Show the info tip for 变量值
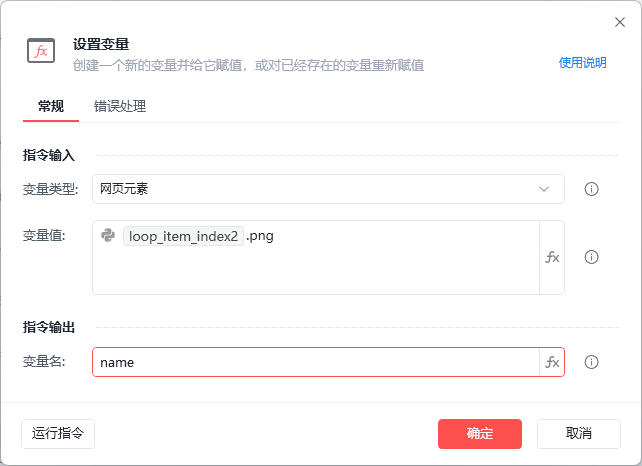642x466 pixels. (591, 257)
